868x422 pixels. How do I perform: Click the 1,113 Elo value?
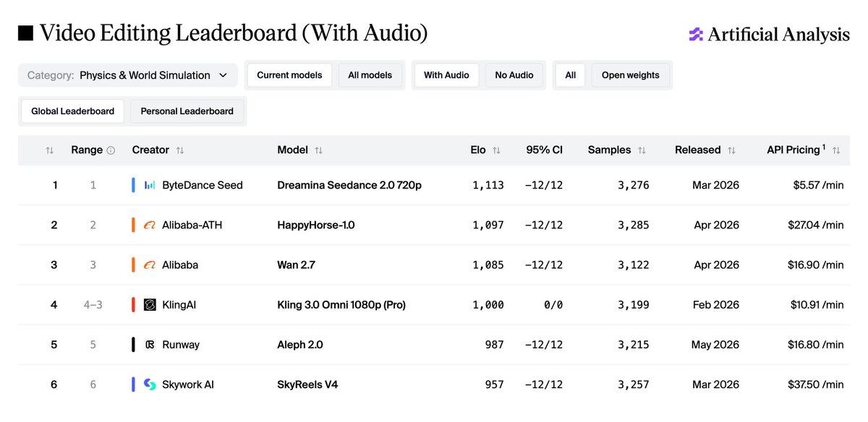point(488,185)
